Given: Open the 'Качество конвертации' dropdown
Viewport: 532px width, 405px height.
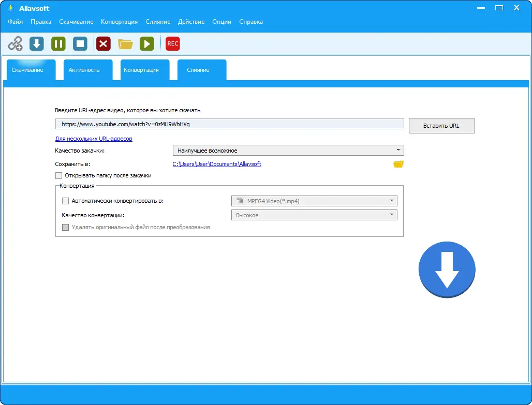Looking at the screenshot, I should point(391,214).
